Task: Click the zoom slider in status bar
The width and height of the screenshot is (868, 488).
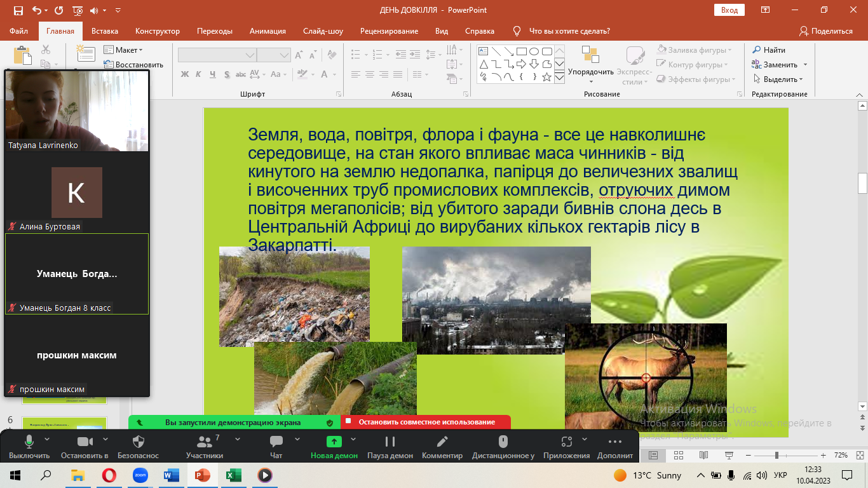Action: pos(776,455)
